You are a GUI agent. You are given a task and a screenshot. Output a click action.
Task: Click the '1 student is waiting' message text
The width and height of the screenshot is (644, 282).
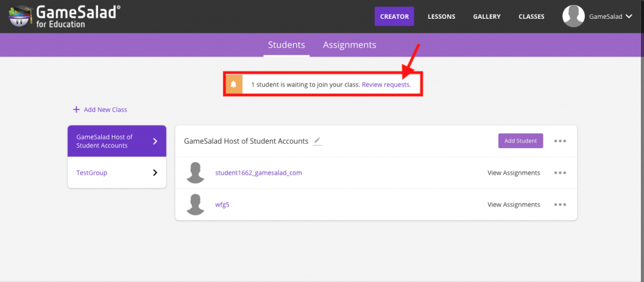(x=306, y=84)
